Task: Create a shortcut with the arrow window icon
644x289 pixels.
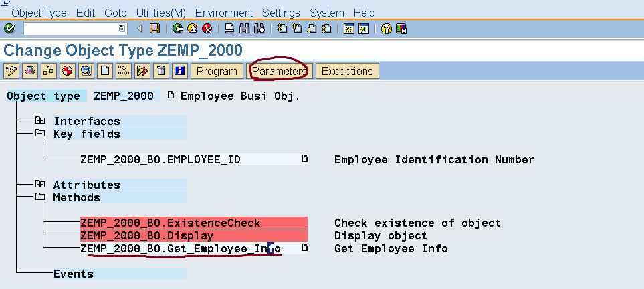Action: [x=364, y=29]
